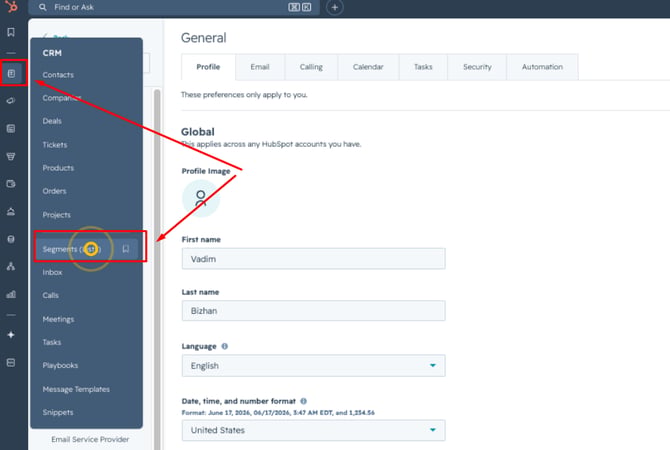670x450 pixels.
Task: Open the Service bell icon in sidebar
Action: 11,212
